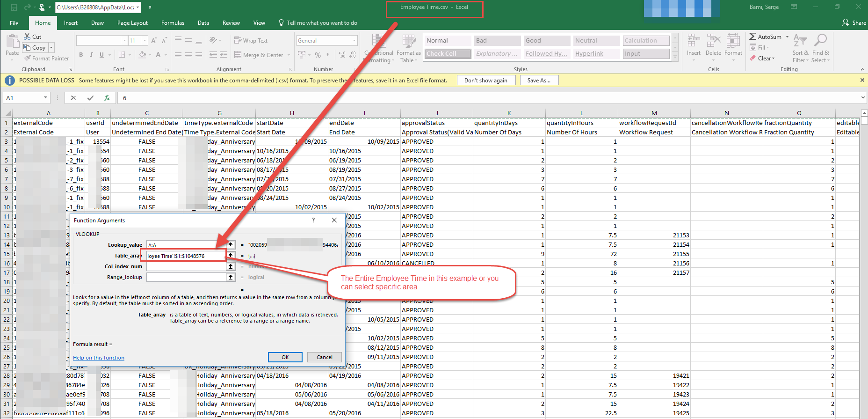Apply comma style
Viewport: 868px width, 419px height.
(328, 55)
